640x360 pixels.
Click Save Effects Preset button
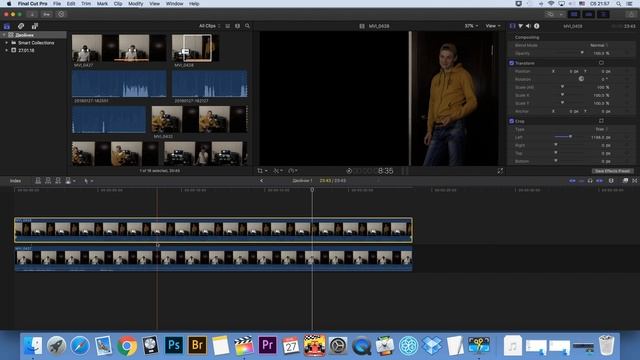point(612,171)
